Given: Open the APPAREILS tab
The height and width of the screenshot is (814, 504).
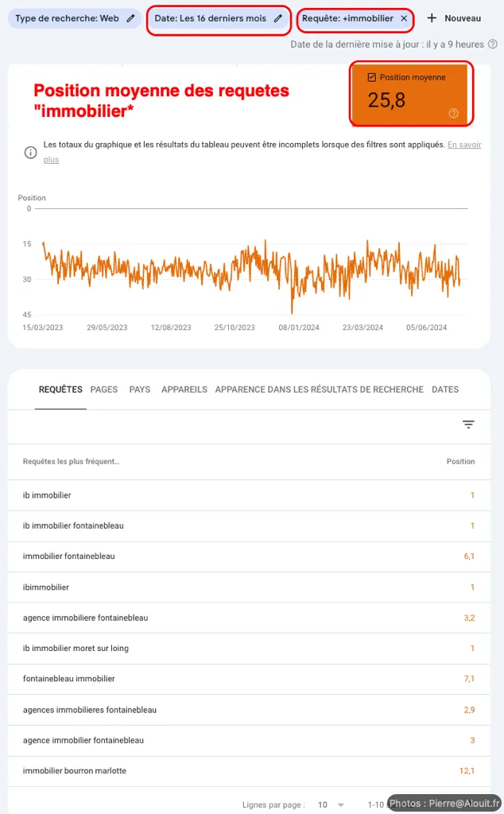Looking at the screenshot, I should (x=184, y=390).
